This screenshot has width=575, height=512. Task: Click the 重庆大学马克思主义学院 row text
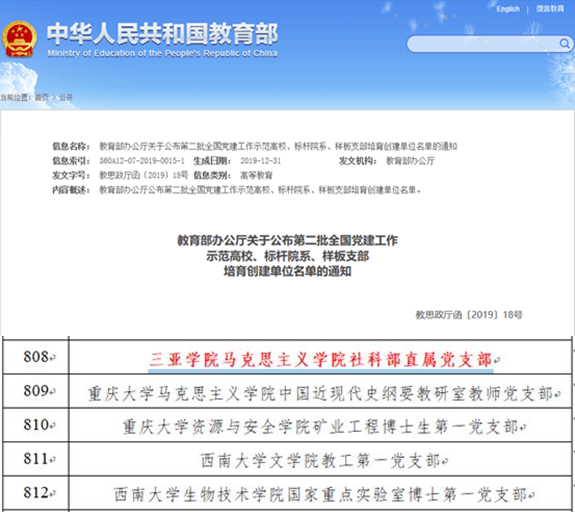[320, 394]
